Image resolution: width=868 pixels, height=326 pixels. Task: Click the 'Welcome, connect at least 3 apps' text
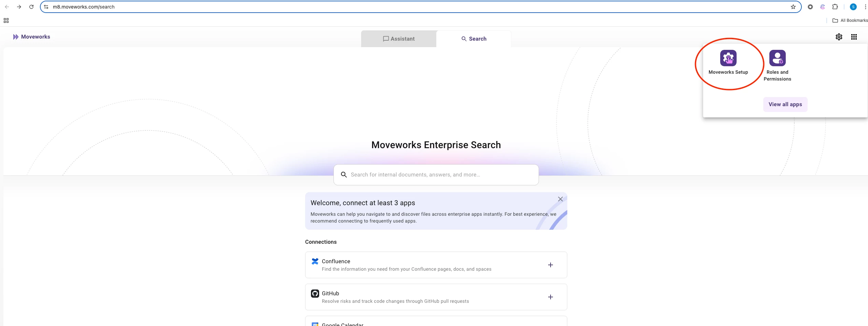(x=362, y=203)
